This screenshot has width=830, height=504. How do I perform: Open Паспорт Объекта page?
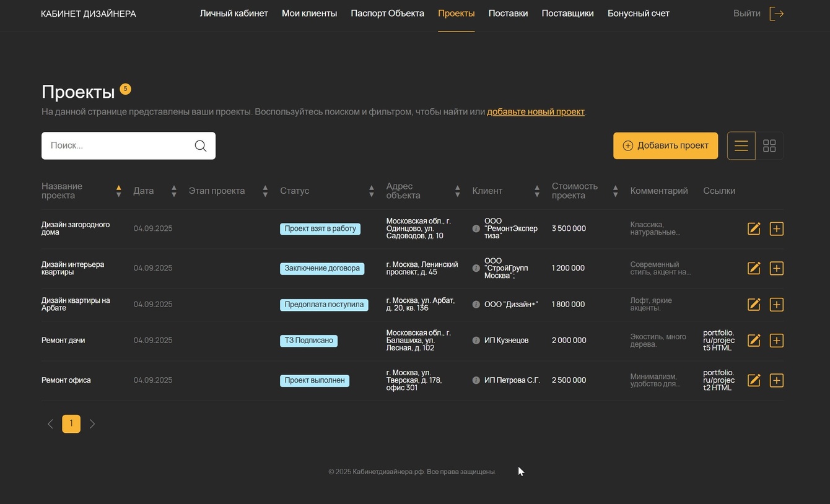tap(388, 14)
